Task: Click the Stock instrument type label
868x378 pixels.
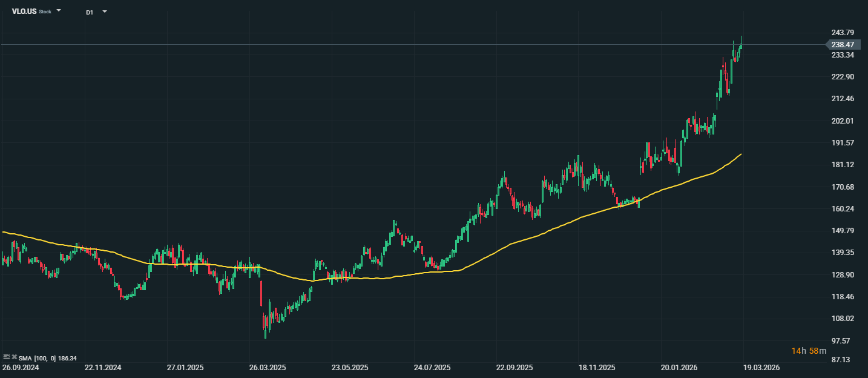Action: 45,12
